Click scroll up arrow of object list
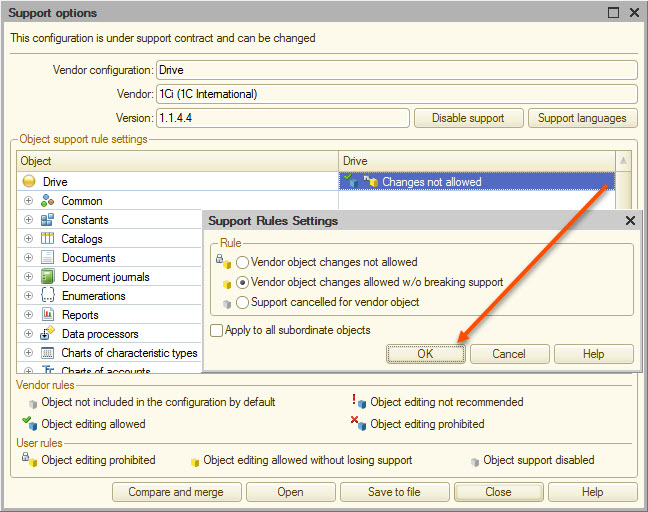648x512 pixels. pos(623,160)
